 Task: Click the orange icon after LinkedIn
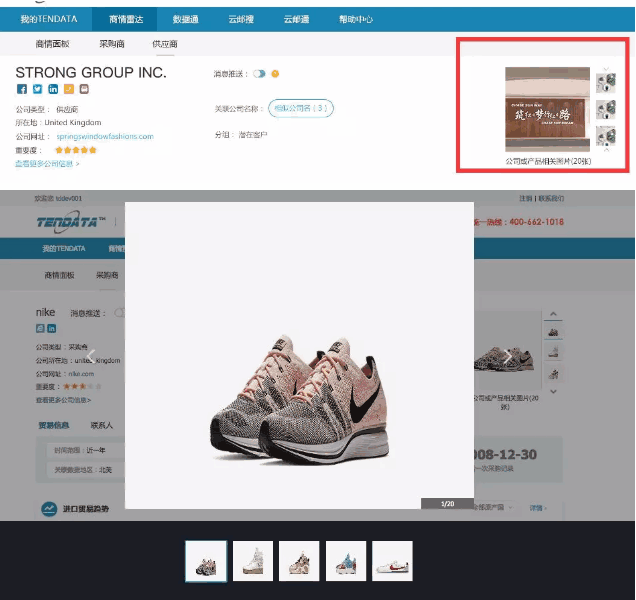pyautogui.click(x=69, y=89)
